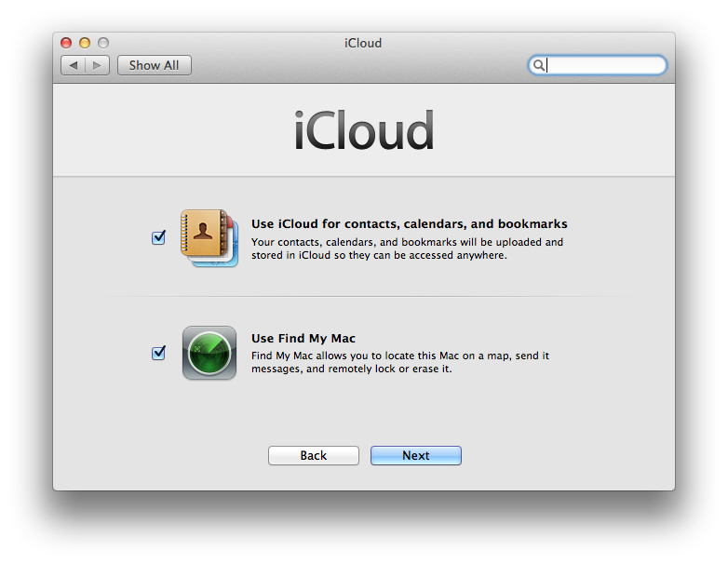Click 'Find My Mac allows you to locate' description

400,362
